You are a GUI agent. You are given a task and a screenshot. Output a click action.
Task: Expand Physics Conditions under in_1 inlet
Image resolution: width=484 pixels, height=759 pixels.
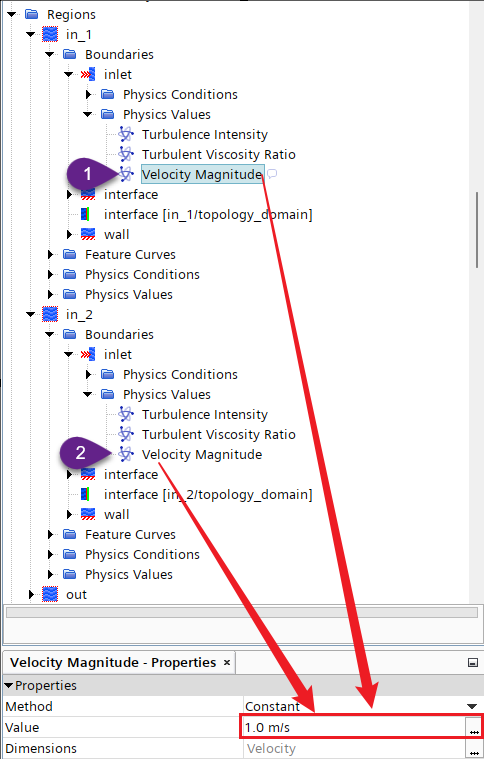tap(88, 94)
